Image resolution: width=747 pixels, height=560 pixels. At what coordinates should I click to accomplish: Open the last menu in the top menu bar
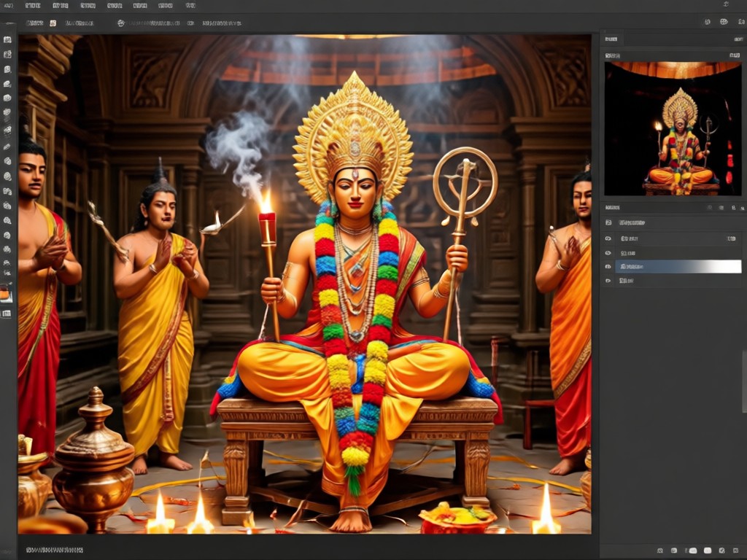click(190, 6)
